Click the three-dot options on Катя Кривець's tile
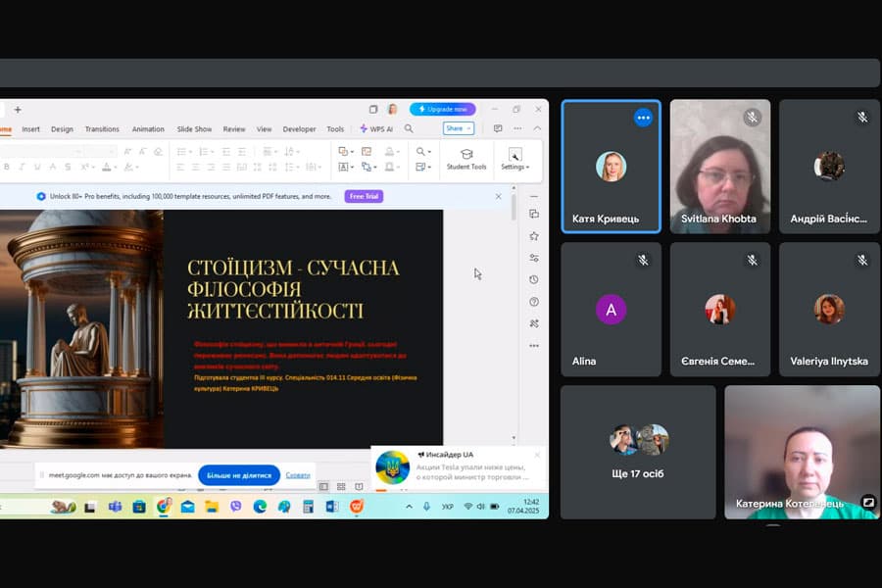Screen dimensions: 882x588 pos(643,118)
